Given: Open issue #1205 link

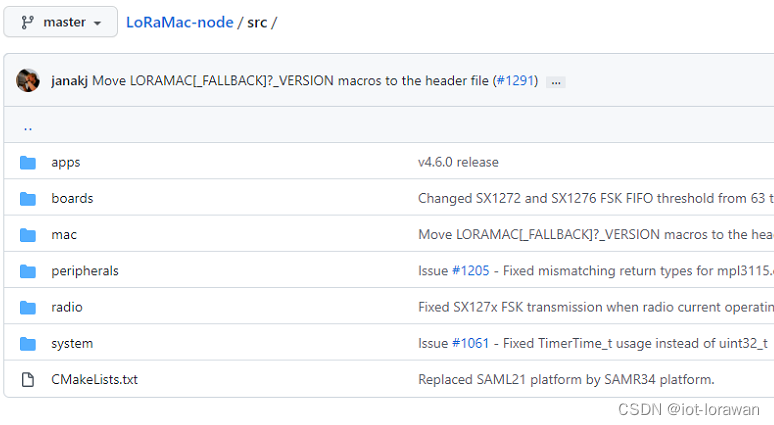Looking at the screenshot, I should (469, 271).
